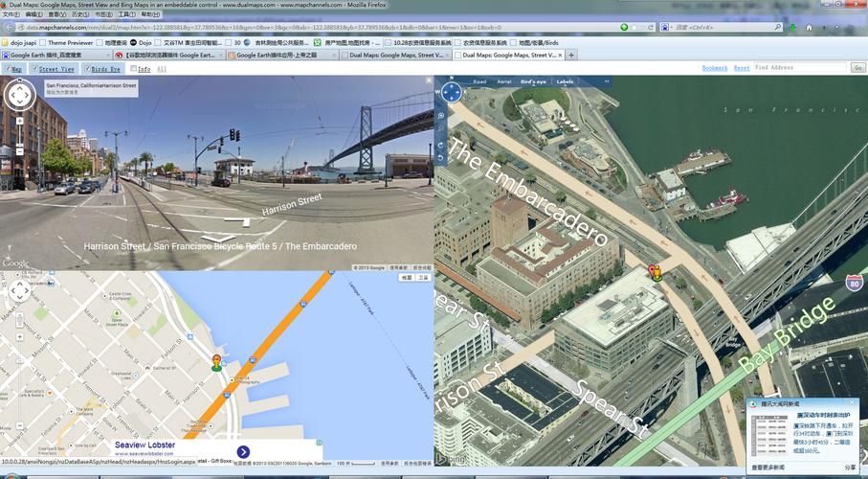868x479 pixels.
Task: Click the news thumbnail in popup
Action: tap(769, 435)
